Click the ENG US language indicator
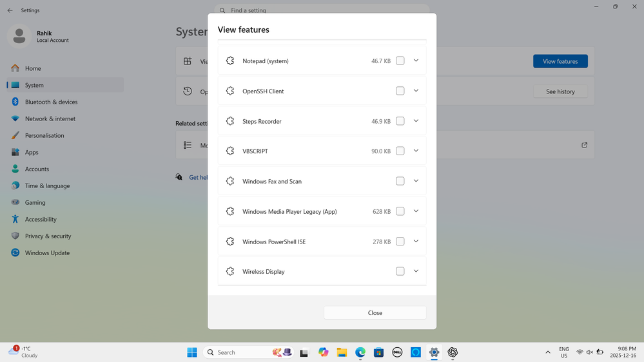644x362 pixels. click(x=564, y=352)
